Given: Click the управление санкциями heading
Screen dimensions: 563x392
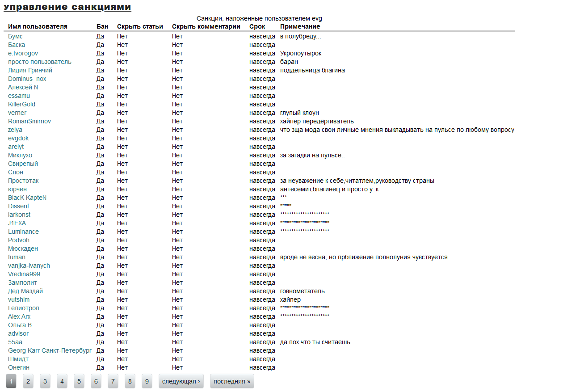Looking at the screenshot, I should 67,7.
